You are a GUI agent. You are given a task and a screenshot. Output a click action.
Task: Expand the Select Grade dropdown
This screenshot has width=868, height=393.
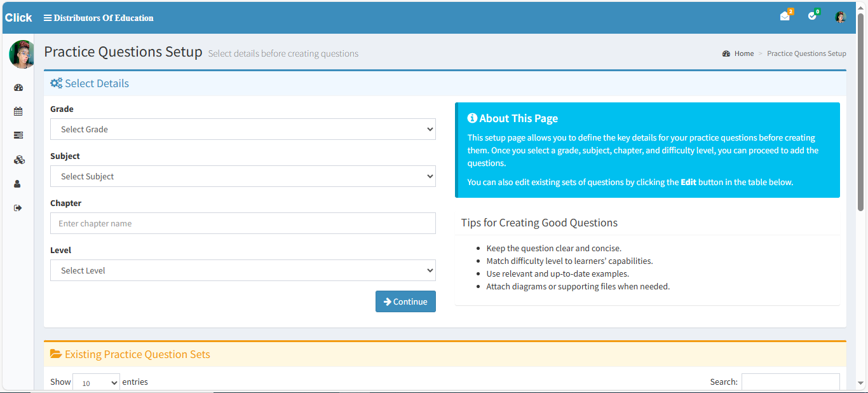pos(243,129)
